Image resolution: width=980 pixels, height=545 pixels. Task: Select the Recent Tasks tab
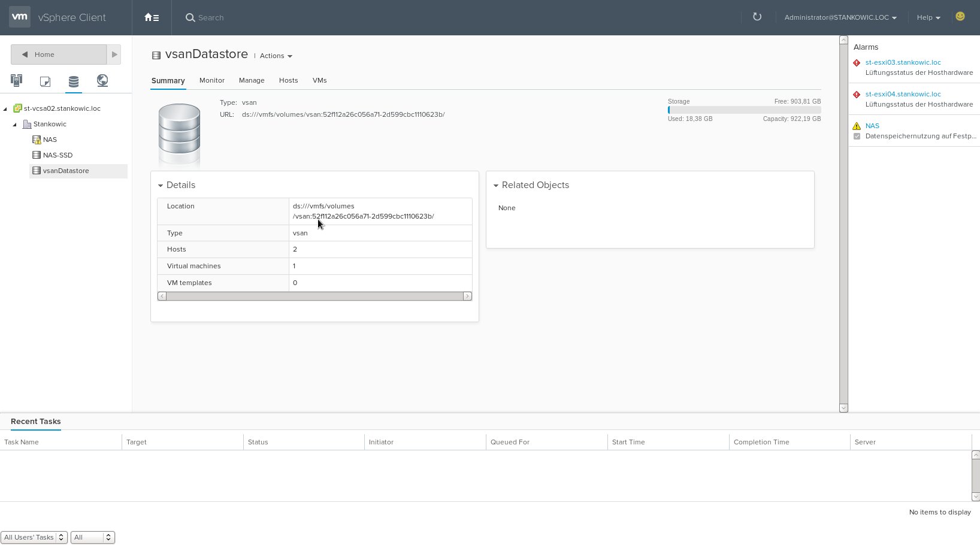click(36, 422)
